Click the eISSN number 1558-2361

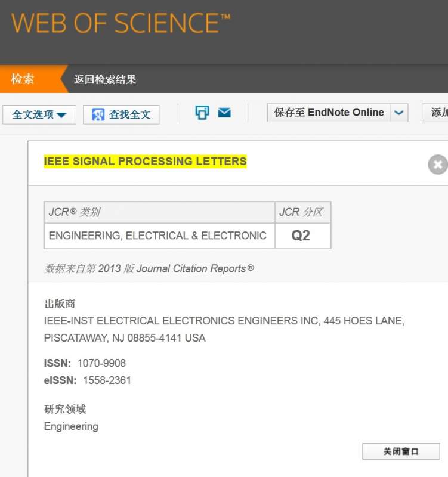107,380
